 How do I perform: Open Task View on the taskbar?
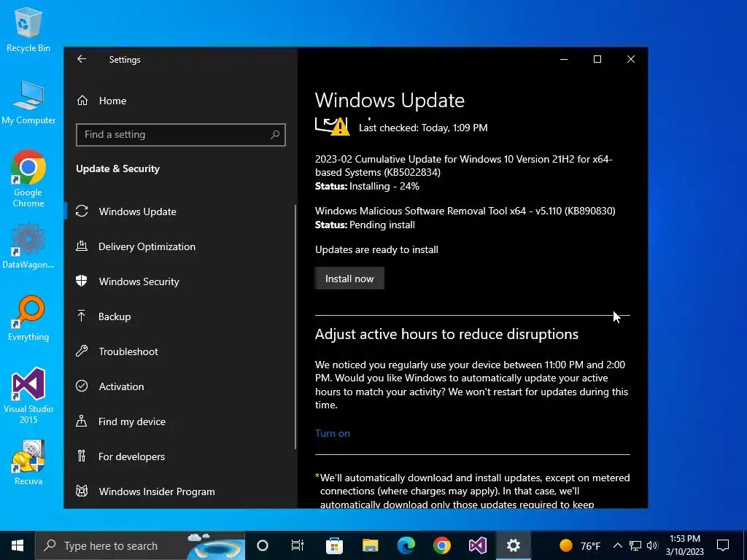[298, 545]
